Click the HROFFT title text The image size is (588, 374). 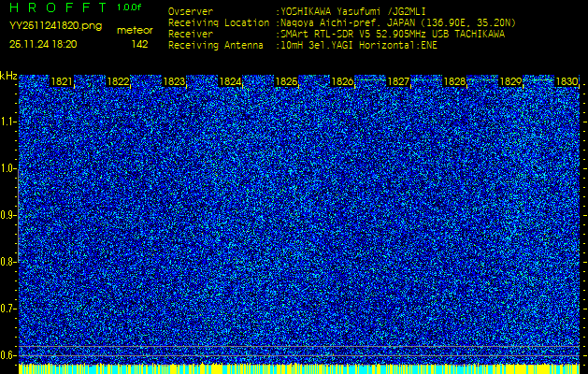[57, 7]
